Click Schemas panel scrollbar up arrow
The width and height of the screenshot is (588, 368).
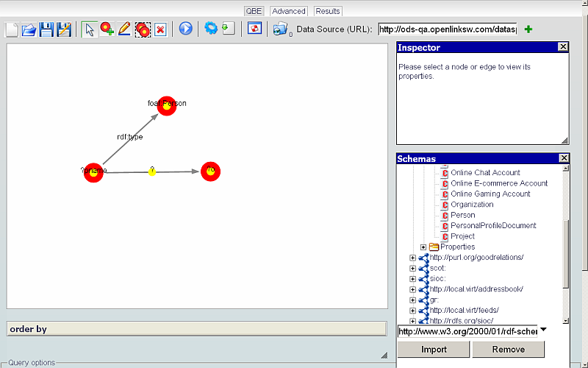pyautogui.click(x=565, y=169)
